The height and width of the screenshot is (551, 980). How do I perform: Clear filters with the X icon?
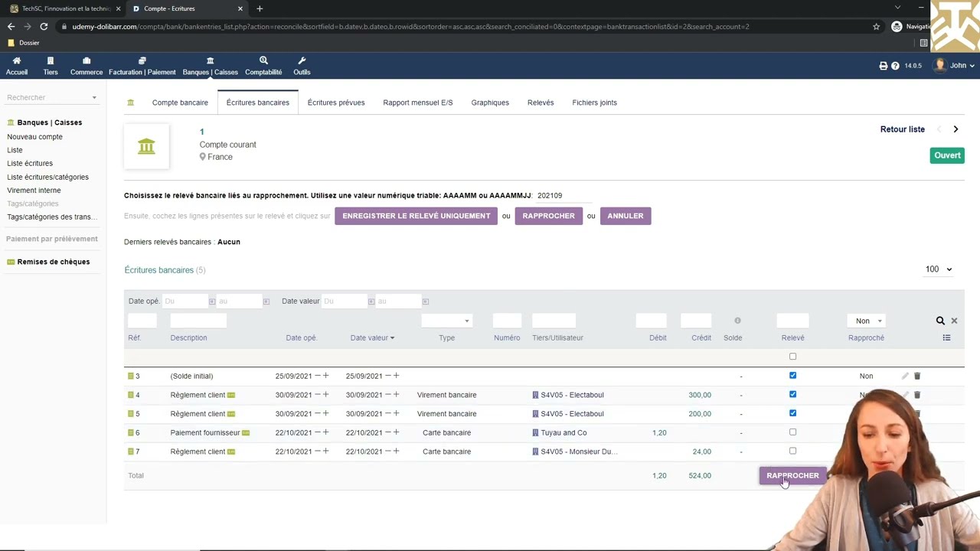click(x=954, y=321)
